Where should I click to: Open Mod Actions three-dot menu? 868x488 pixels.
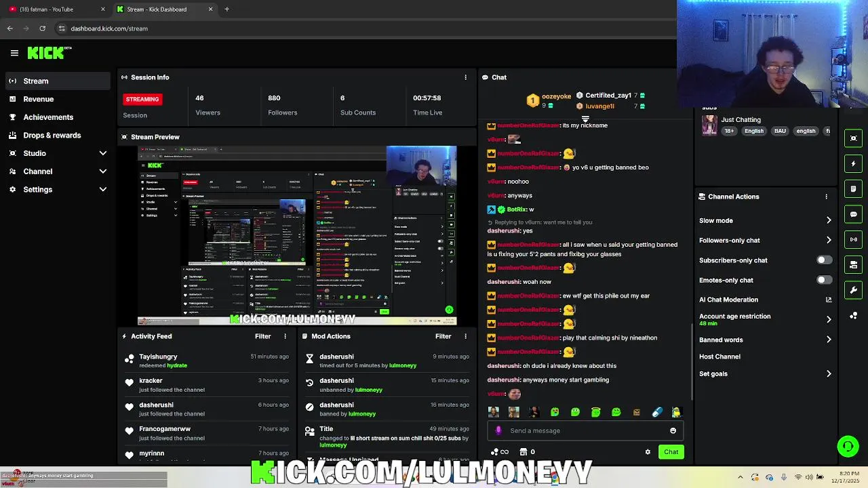click(x=465, y=336)
